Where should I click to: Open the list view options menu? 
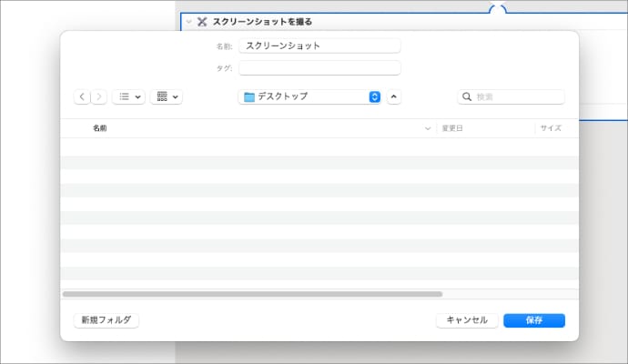128,96
